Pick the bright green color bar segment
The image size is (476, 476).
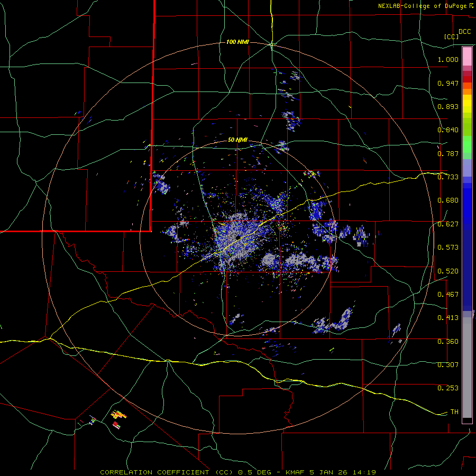(x=467, y=144)
